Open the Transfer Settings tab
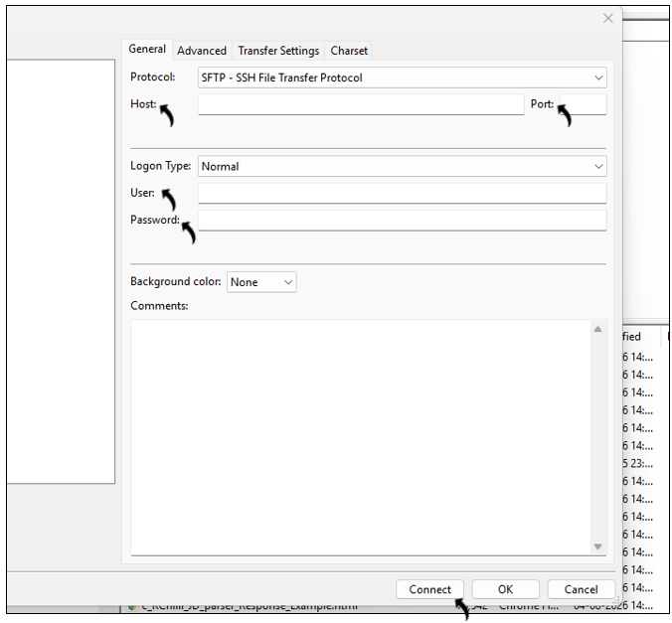This screenshot has width=672, height=623. point(278,51)
